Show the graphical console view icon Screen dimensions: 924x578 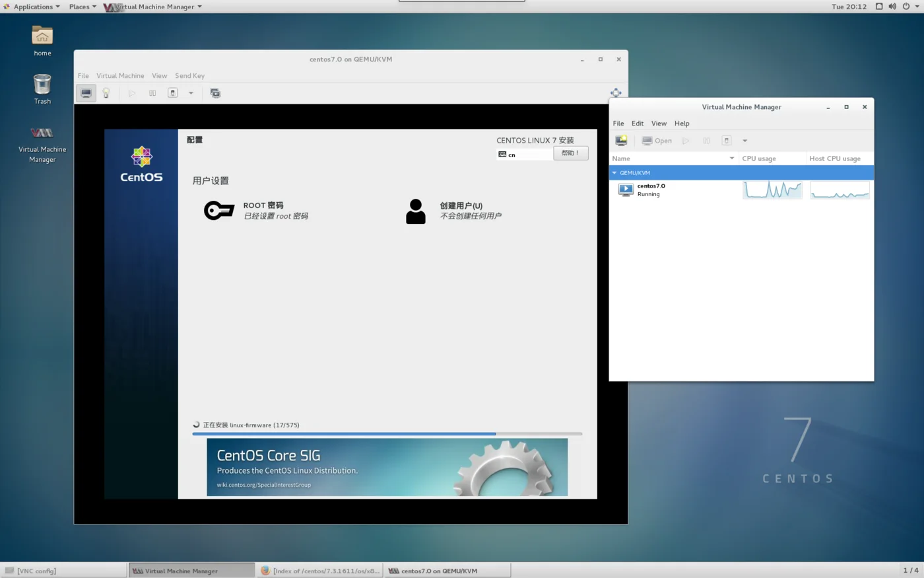point(86,93)
